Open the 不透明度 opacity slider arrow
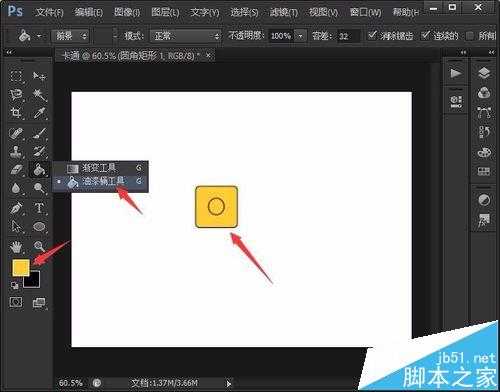 click(x=300, y=36)
